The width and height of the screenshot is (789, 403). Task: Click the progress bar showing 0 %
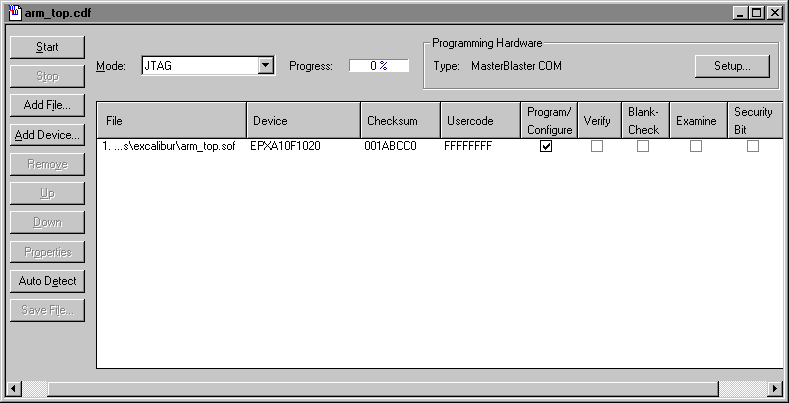[x=379, y=66]
